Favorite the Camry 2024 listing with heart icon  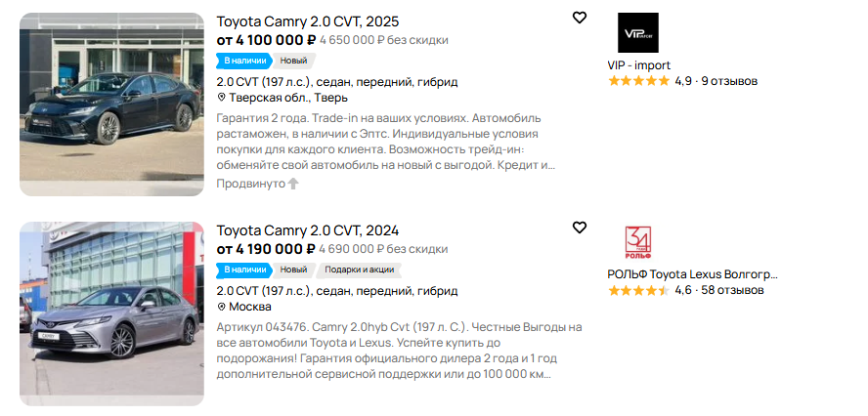[x=580, y=228]
